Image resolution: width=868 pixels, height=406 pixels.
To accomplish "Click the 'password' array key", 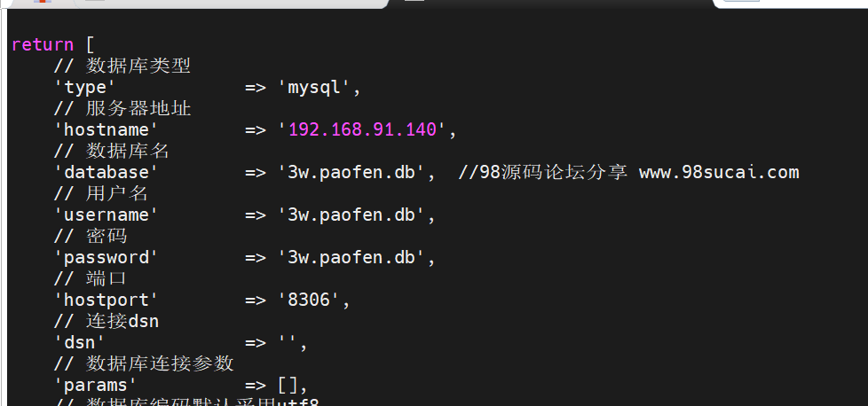I will (107, 258).
